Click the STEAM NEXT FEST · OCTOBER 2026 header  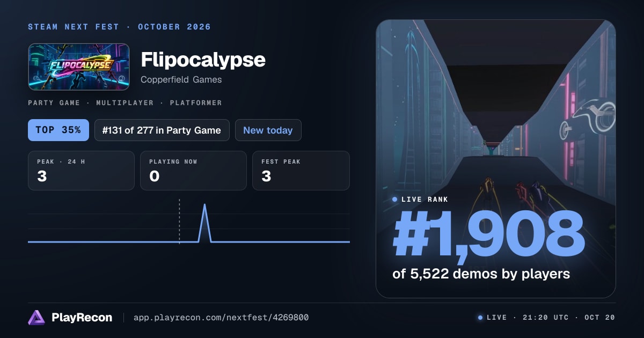click(119, 27)
